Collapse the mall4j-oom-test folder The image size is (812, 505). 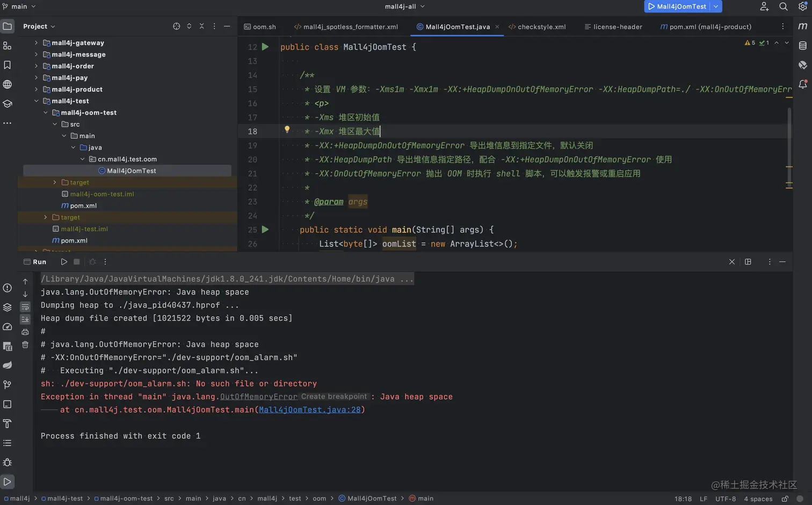[x=46, y=113]
